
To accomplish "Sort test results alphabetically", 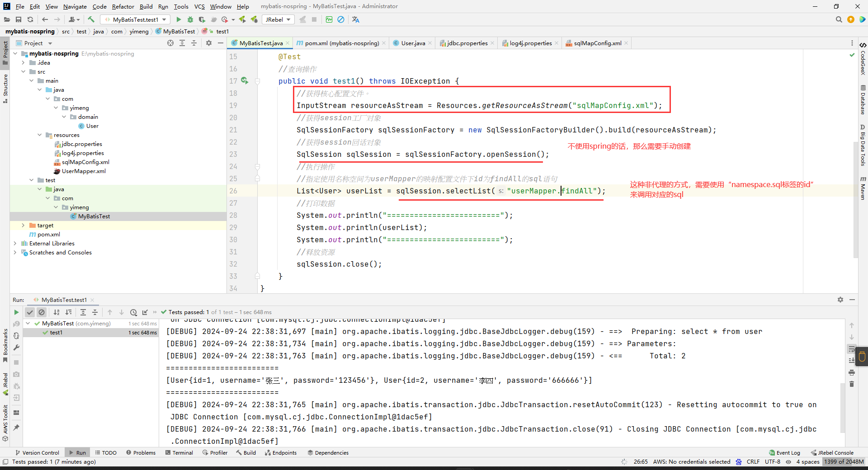I will pos(57,312).
